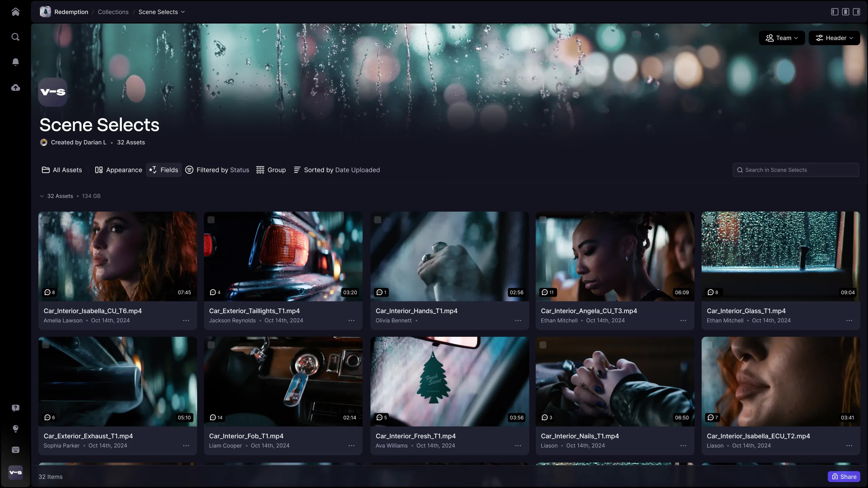The height and width of the screenshot is (488, 868).
Task: Click the lightbulb icon in sidebar
Action: pos(16,428)
